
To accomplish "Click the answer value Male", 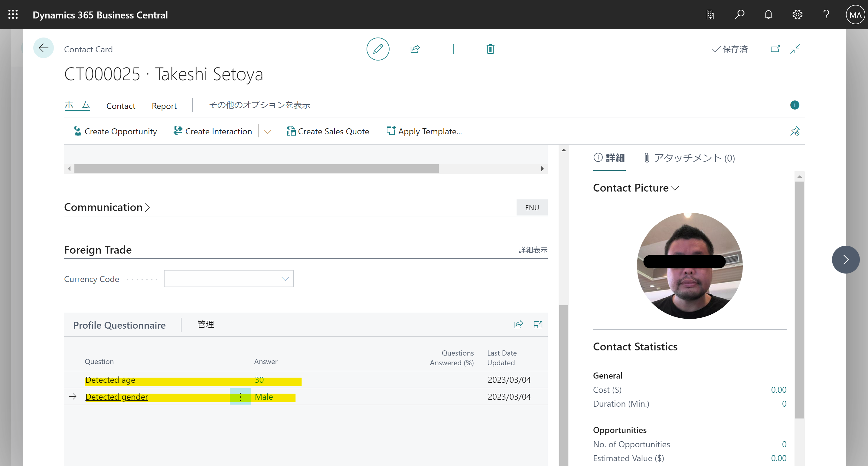I will point(263,396).
